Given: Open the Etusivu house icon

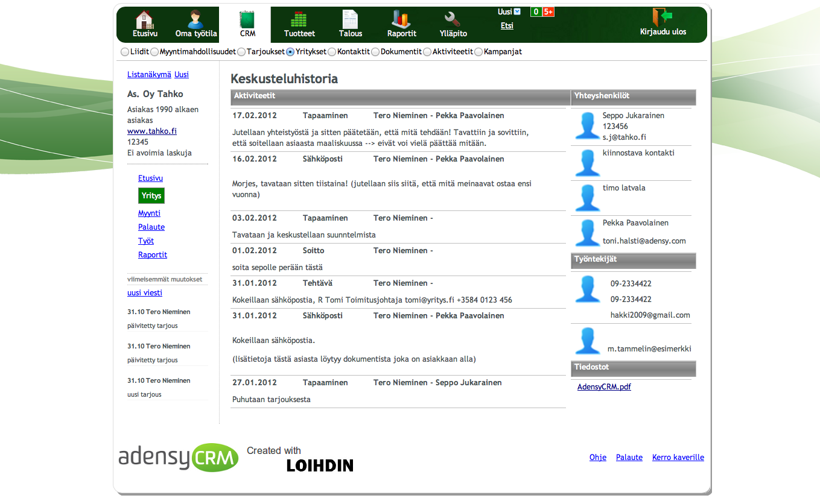Looking at the screenshot, I should (145, 19).
